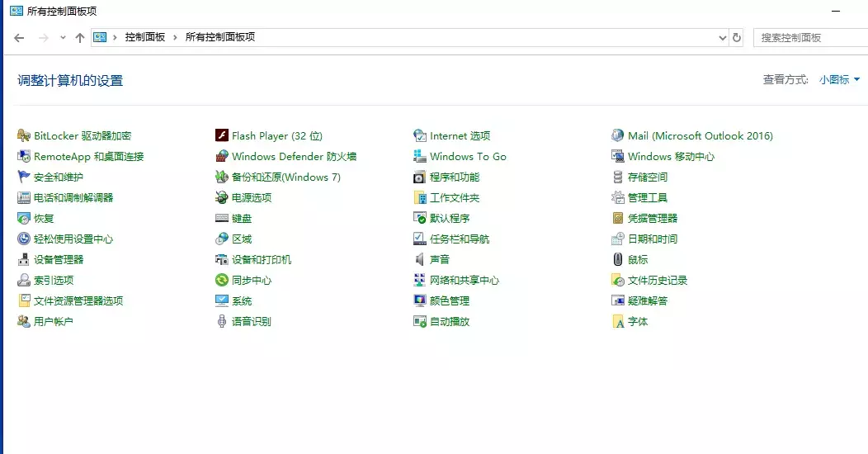The image size is (868, 454).
Task: Open recent locations dropdown arrow
Action: pos(63,38)
